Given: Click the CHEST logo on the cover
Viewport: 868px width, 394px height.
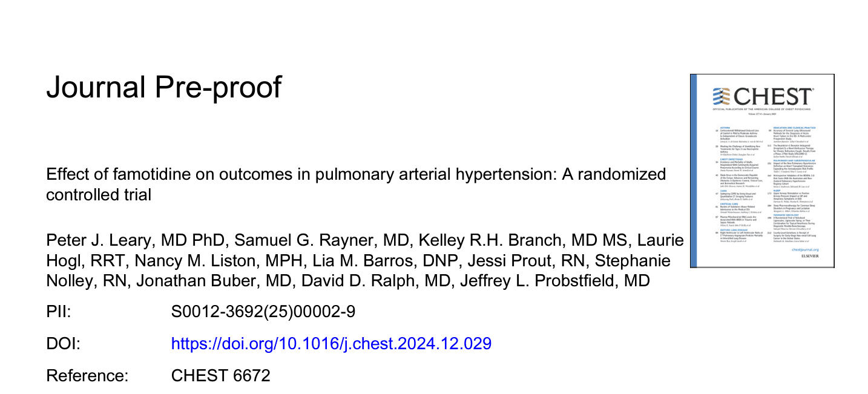Looking at the screenshot, I should (764, 97).
